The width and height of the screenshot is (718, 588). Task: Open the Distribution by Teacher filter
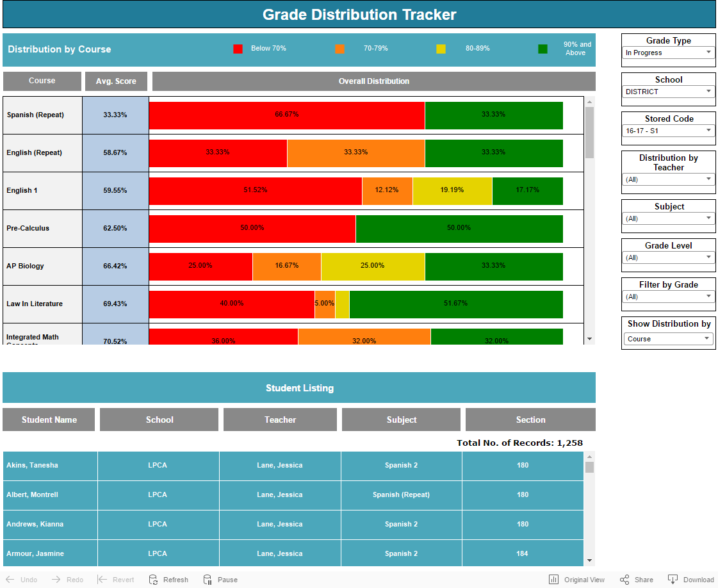point(668,179)
